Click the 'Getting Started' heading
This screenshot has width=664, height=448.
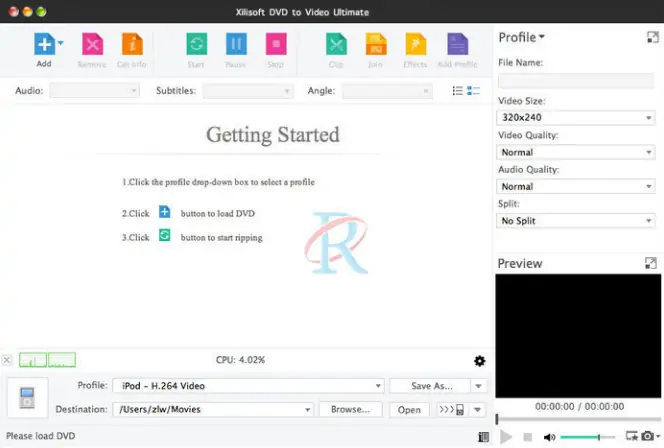273,136
